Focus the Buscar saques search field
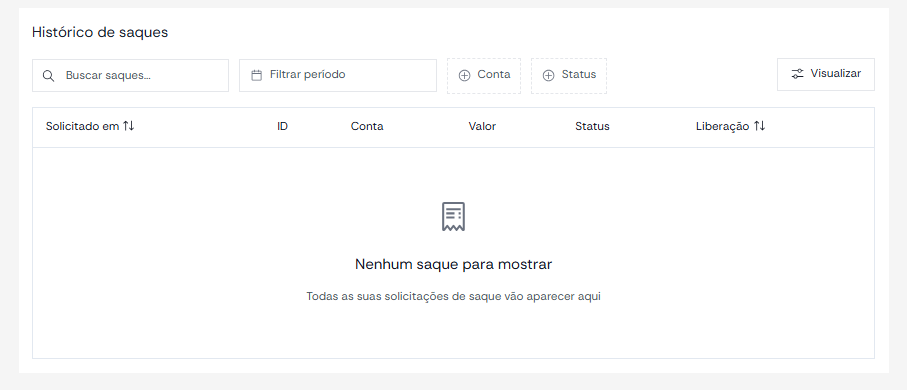The image size is (907, 390). [130, 75]
